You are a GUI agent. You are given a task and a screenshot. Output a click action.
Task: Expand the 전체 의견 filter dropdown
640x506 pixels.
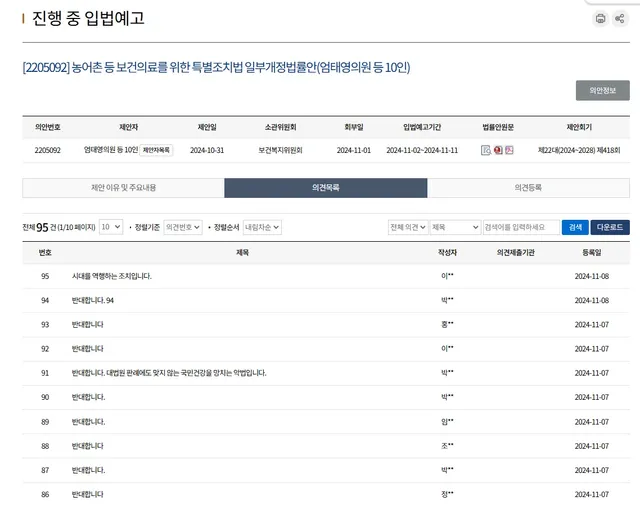(x=408, y=227)
